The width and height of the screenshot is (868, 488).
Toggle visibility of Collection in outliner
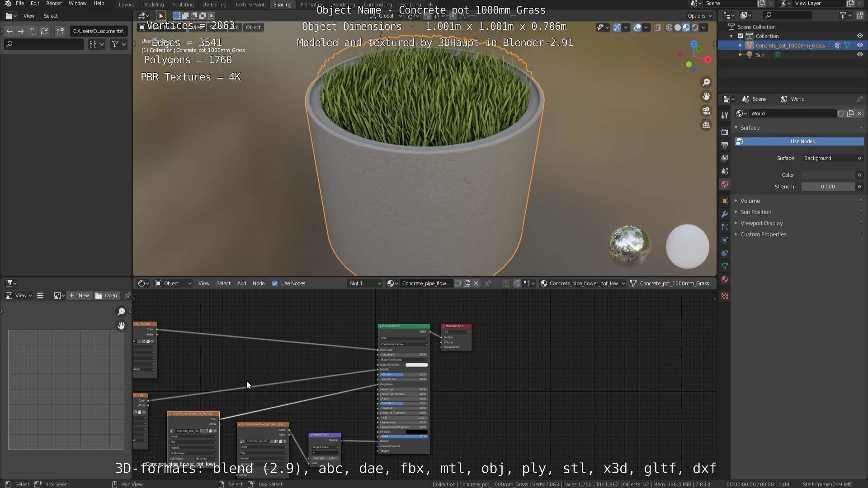pyautogui.click(x=860, y=36)
